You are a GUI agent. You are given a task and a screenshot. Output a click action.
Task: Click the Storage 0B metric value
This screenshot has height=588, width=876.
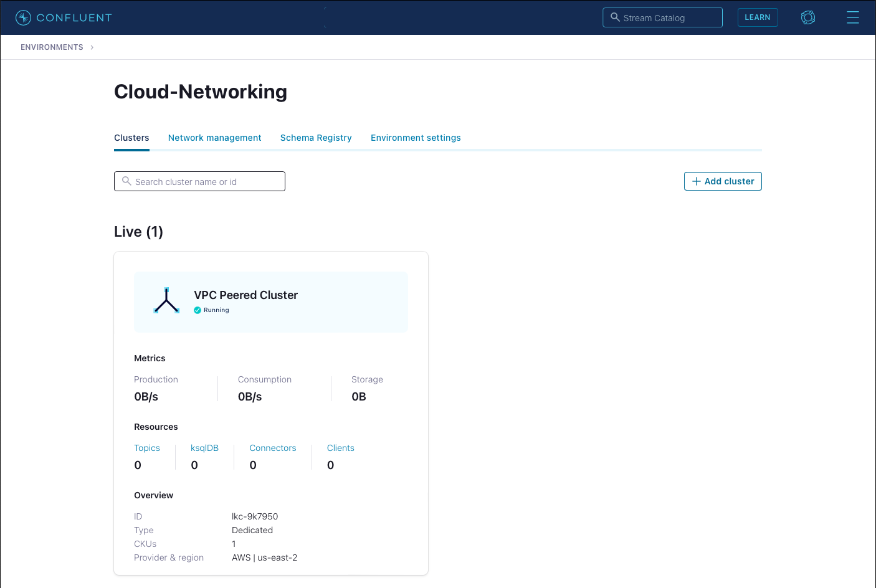point(359,397)
